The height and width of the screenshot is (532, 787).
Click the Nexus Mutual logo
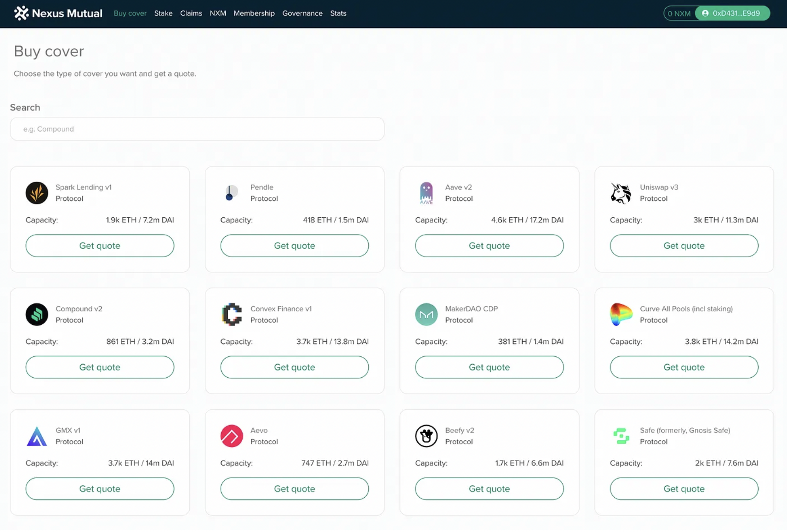click(58, 13)
